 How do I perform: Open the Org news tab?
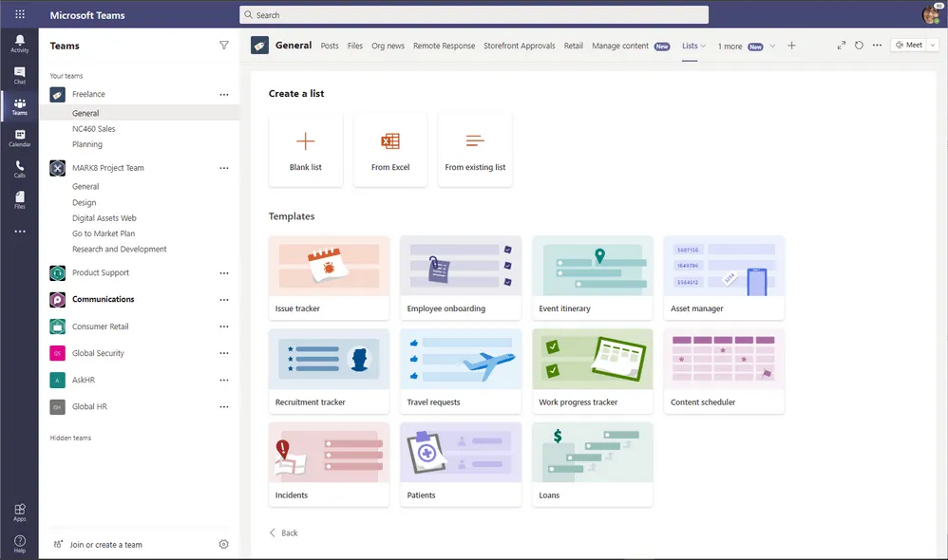[x=388, y=45]
